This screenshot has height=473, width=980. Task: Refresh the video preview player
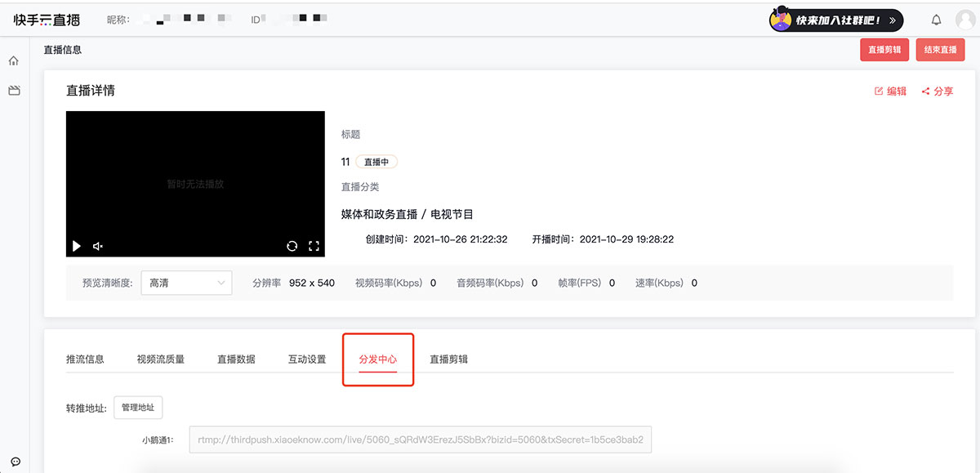[292, 246]
